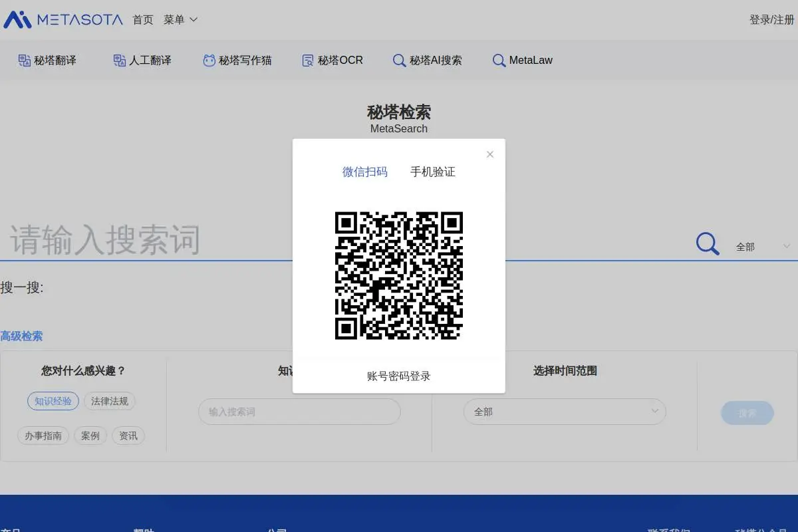Open the 全部 category dropdown by search
The image size is (798, 532).
point(763,247)
